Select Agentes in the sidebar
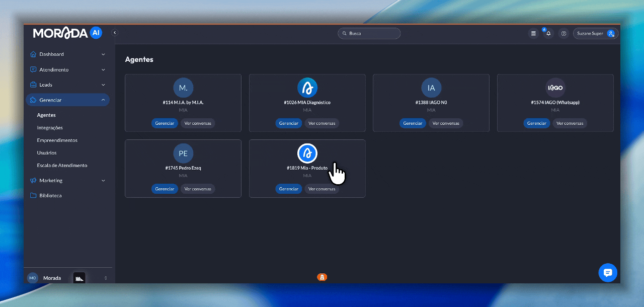The height and width of the screenshot is (307, 644). [x=46, y=115]
